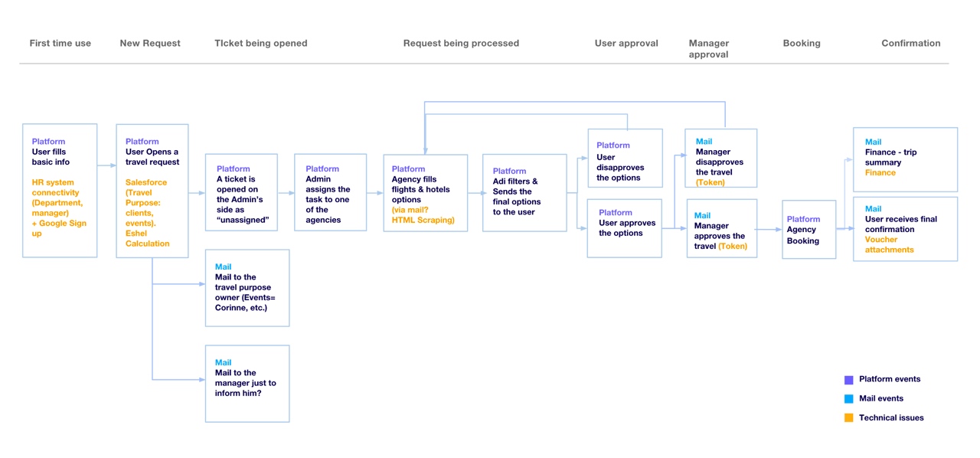Click the "Platform events" legend label

[890, 379]
